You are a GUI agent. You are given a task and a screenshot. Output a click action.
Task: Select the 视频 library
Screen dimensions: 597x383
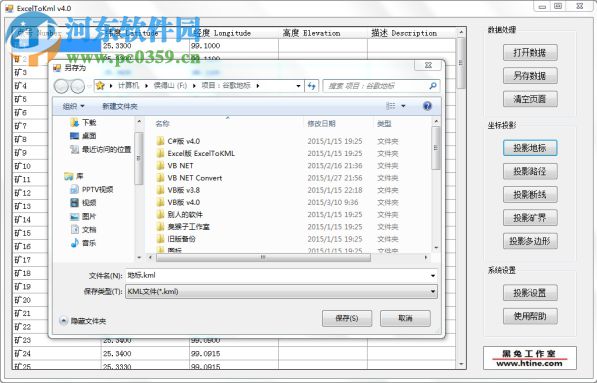coord(84,203)
